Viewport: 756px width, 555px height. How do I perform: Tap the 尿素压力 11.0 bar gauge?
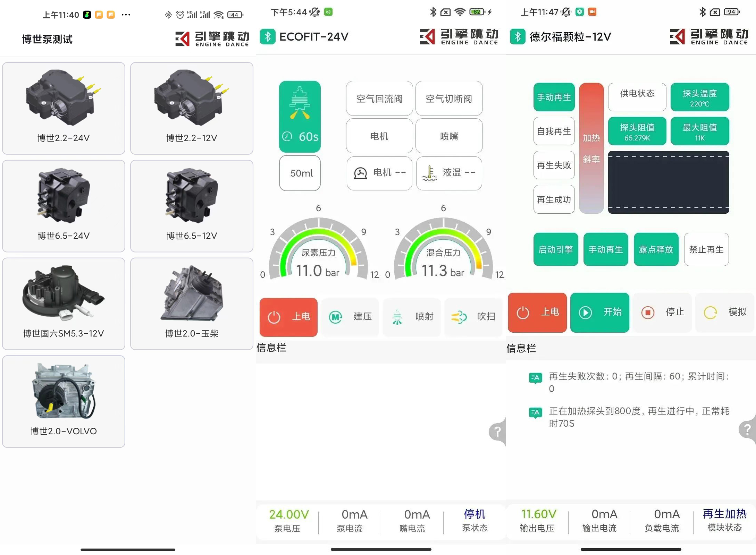tap(318, 249)
